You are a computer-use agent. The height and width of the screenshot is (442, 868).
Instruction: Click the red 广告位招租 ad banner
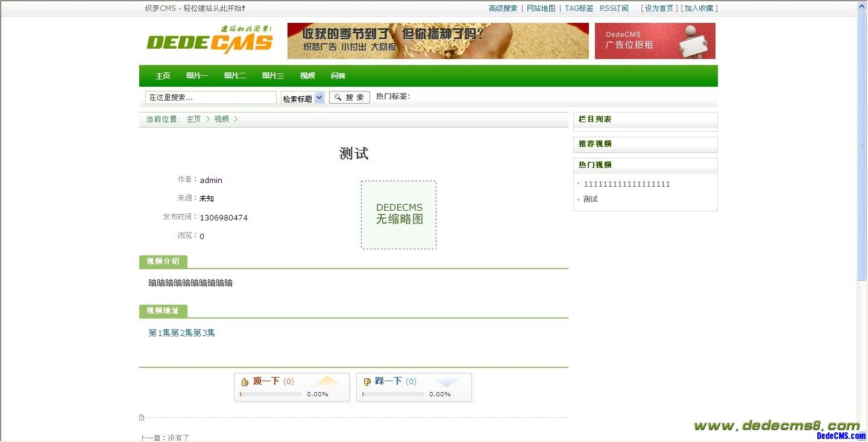pyautogui.click(x=655, y=41)
